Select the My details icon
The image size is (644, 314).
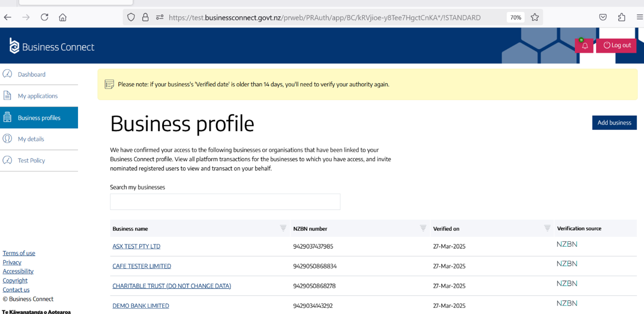pos(8,139)
